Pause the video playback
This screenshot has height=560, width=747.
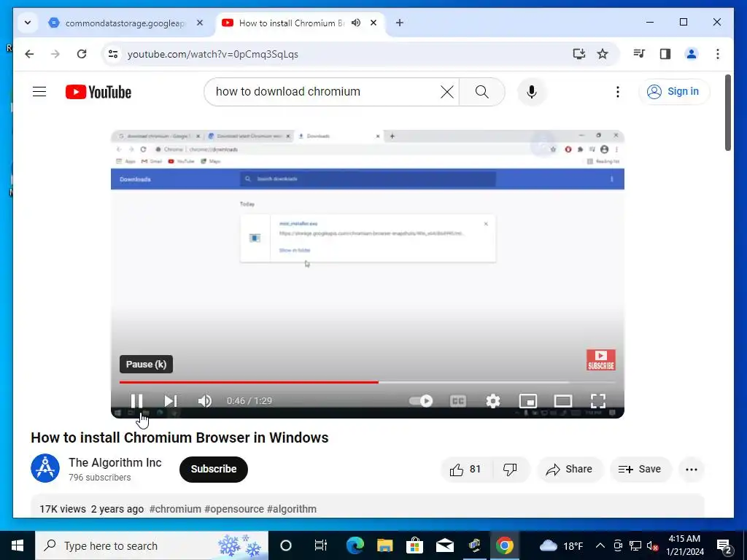[x=136, y=401]
